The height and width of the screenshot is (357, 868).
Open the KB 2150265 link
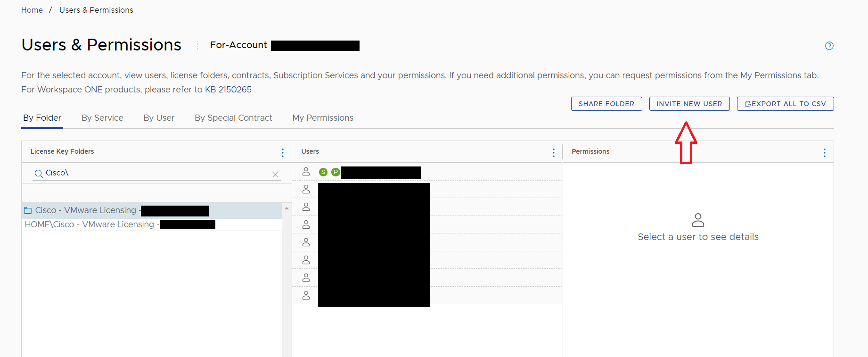[x=228, y=90]
